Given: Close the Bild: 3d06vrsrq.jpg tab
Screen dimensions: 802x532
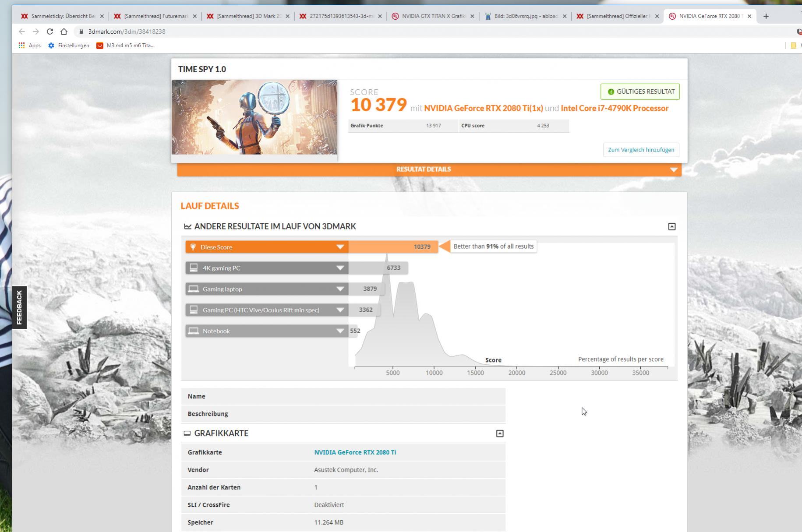Looking at the screenshot, I should (x=565, y=16).
